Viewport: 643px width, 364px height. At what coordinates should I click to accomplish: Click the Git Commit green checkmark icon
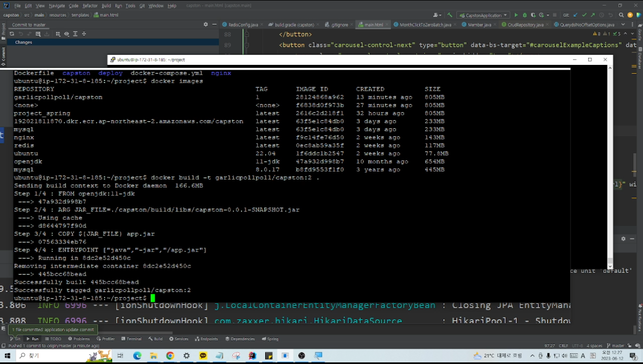[584, 15]
